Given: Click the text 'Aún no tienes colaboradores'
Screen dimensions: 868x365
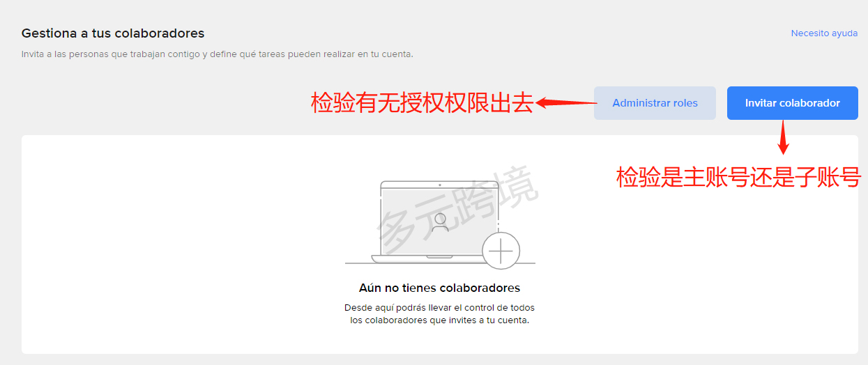Looking at the screenshot, I should (x=439, y=288).
